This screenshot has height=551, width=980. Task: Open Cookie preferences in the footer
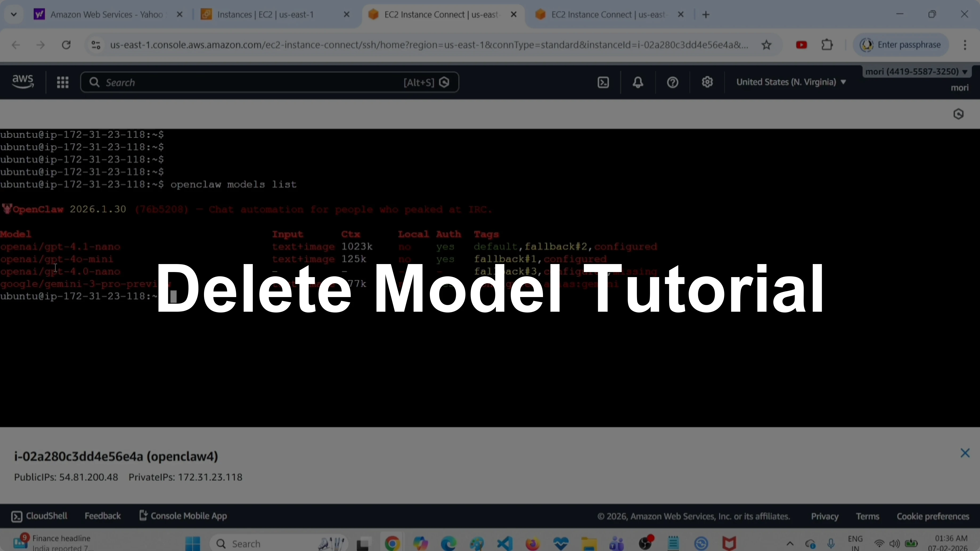tap(933, 516)
